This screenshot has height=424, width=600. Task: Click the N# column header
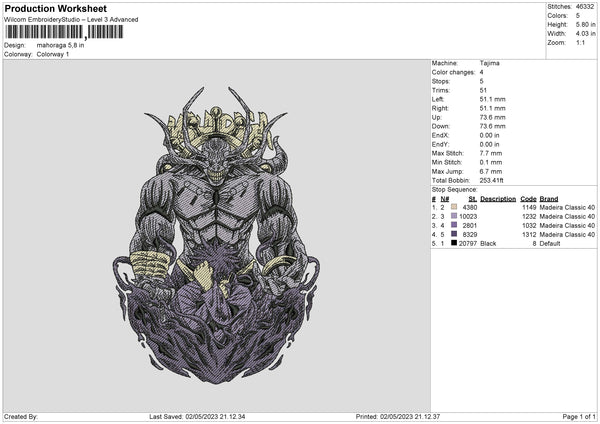tap(445, 199)
